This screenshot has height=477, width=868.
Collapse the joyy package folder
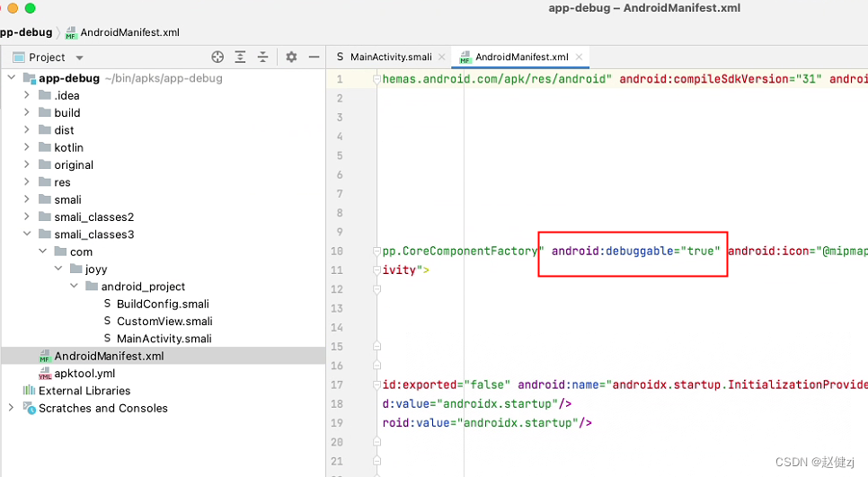coord(58,269)
